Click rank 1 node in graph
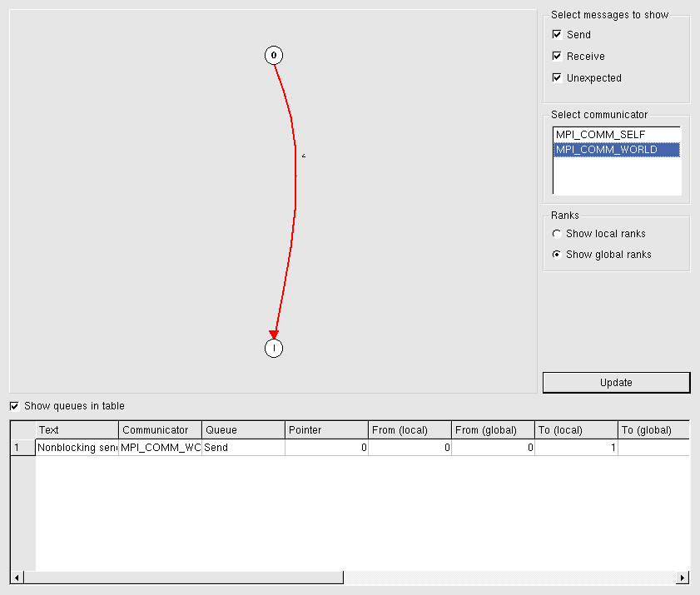 point(274,348)
